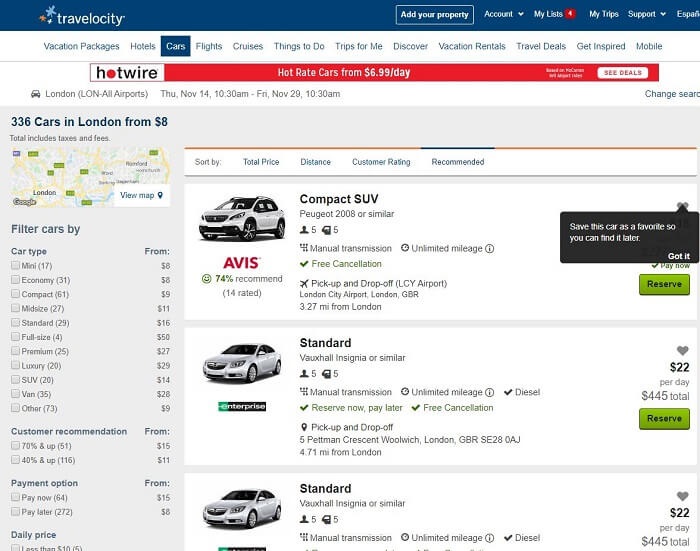This screenshot has width=700, height=551.
Task: Go to Vacation Rentals
Action: coord(472,46)
